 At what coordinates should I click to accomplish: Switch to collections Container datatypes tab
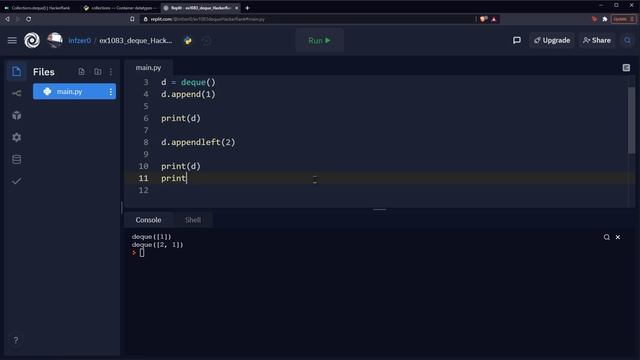[120, 8]
